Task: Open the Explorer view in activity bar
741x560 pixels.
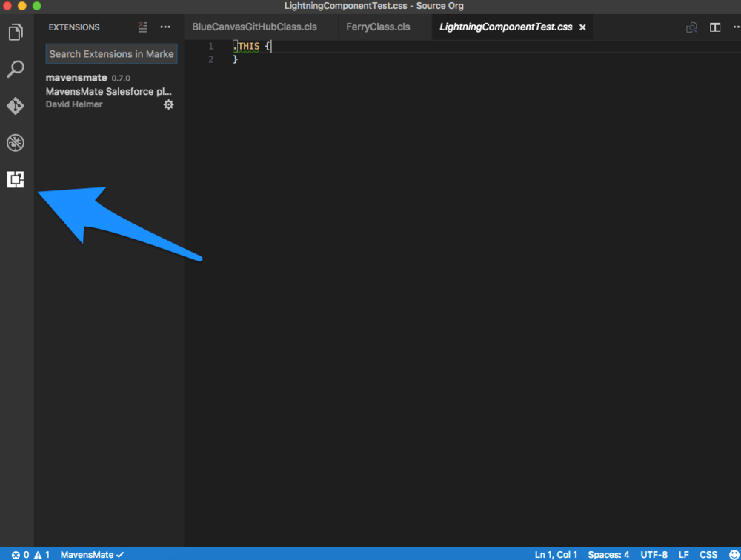Action: [16, 32]
